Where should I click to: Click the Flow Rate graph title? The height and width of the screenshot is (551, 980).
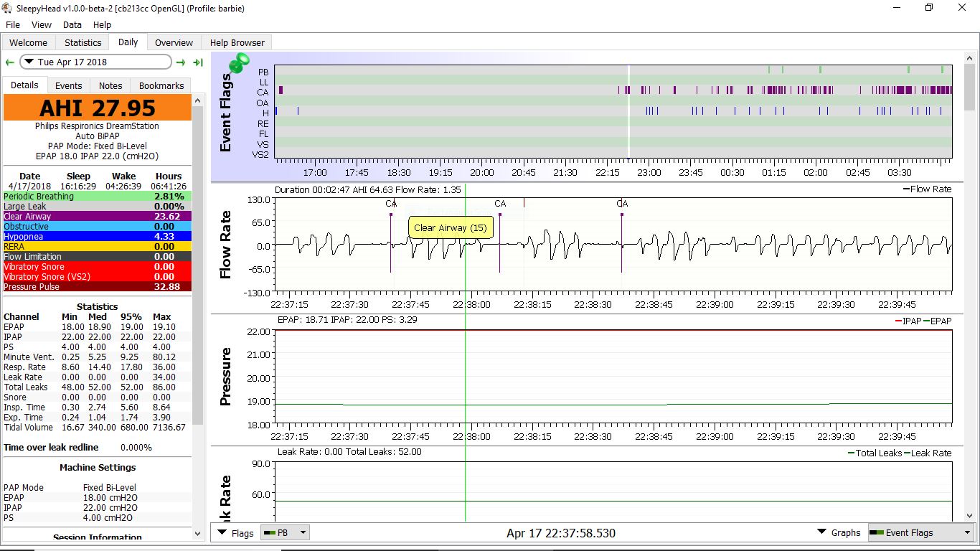click(225, 245)
